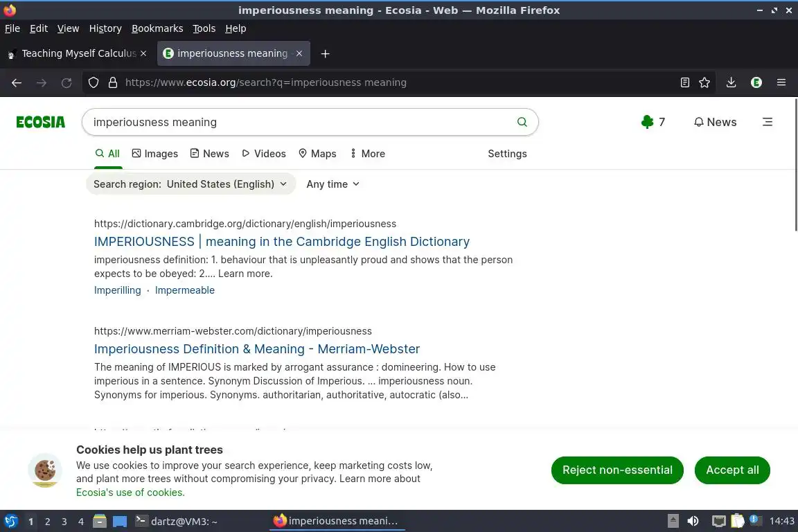Open tree counter showing 7
The image size is (798, 532).
point(653,122)
